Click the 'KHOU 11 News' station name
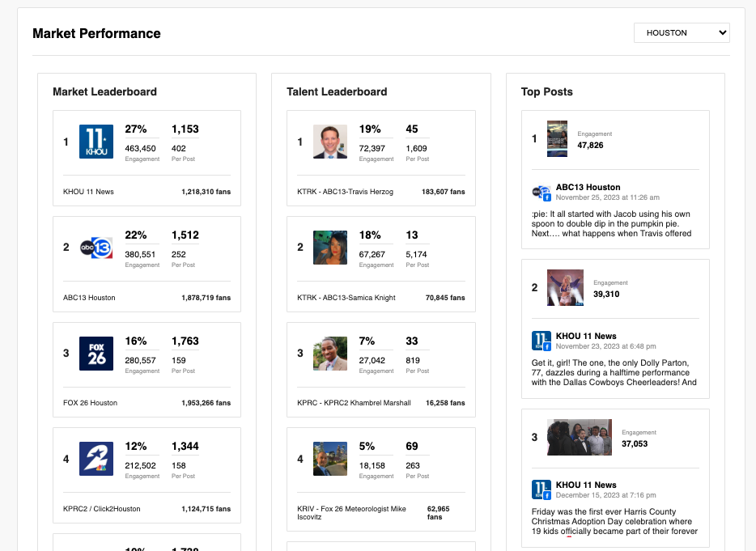This screenshot has width=756, height=551. [89, 192]
